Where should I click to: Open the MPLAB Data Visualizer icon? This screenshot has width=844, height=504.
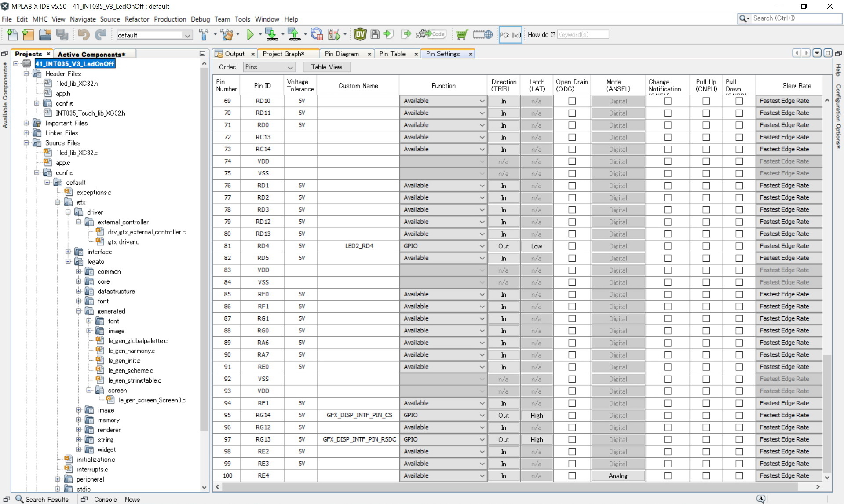(360, 35)
